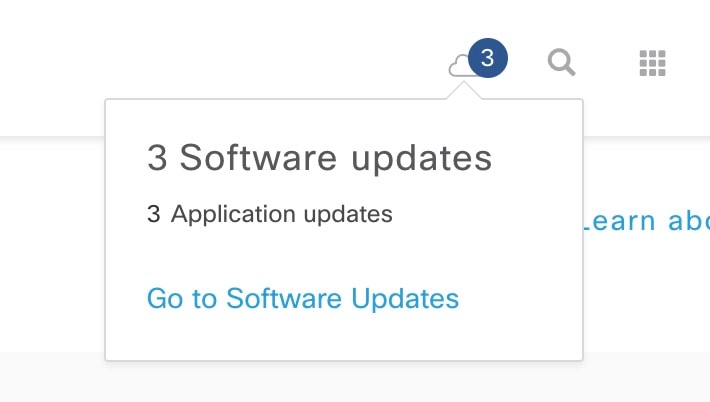This screenshot has height=402, width=710.
Task: Click the popup's pointer arrow under the cloud
Action: click(464, 90)
